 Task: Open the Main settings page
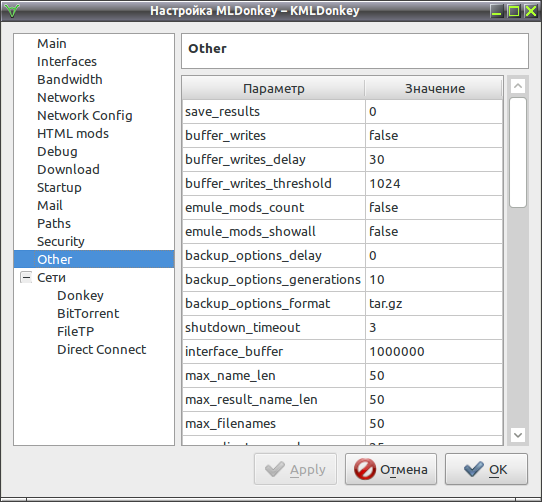52,44
